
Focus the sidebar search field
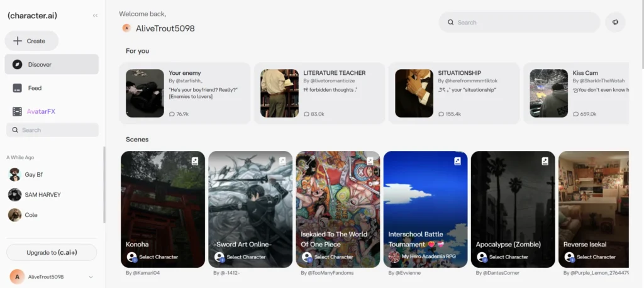pyautogui.click(x=53, y=130)
